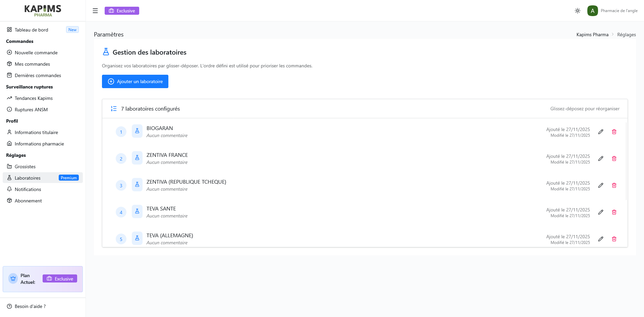
Task: Click edit icon for TEVA (ALLEMAGNE)
Action: click(601, 239)
